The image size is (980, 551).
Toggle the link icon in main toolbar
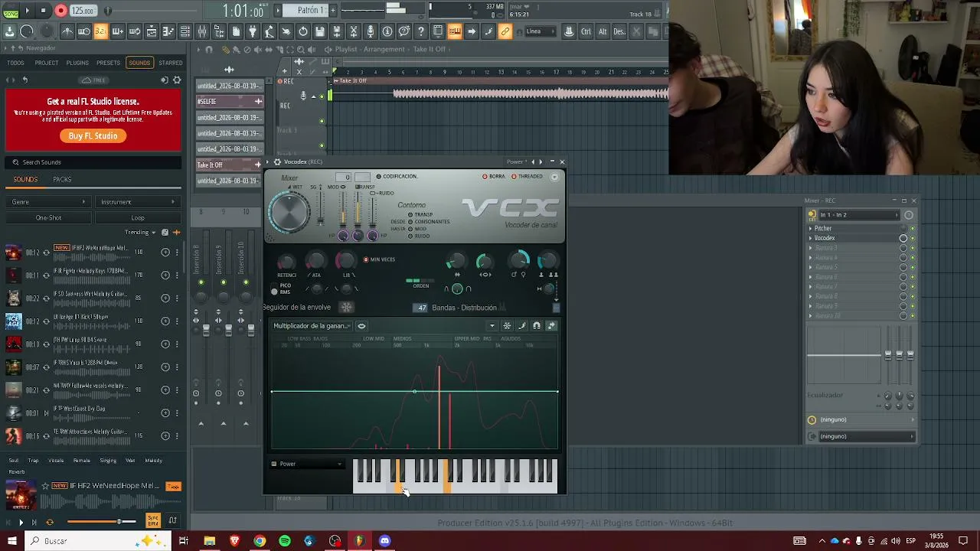click(x=505, y=31)
